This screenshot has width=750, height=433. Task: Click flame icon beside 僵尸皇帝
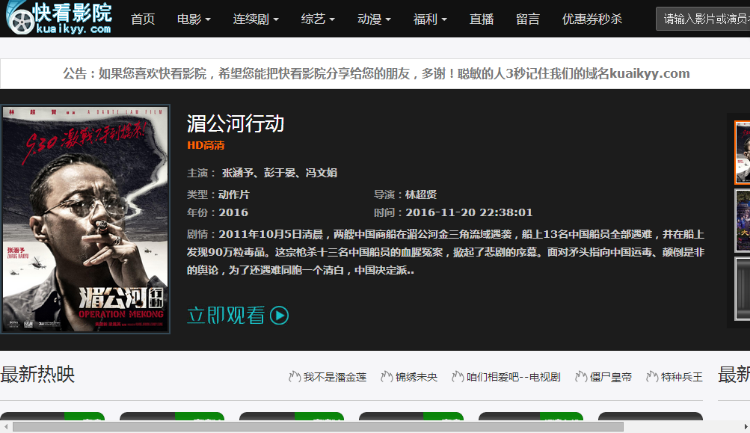click(581, 377)
